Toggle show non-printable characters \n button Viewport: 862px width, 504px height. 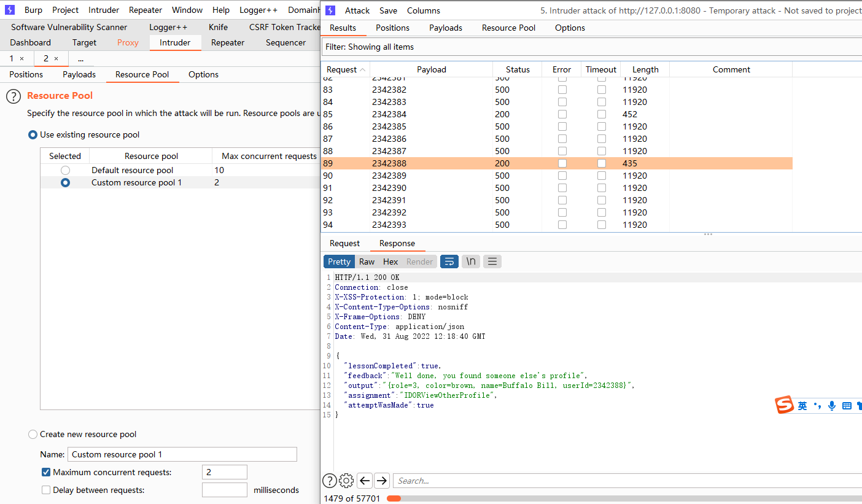471,262
